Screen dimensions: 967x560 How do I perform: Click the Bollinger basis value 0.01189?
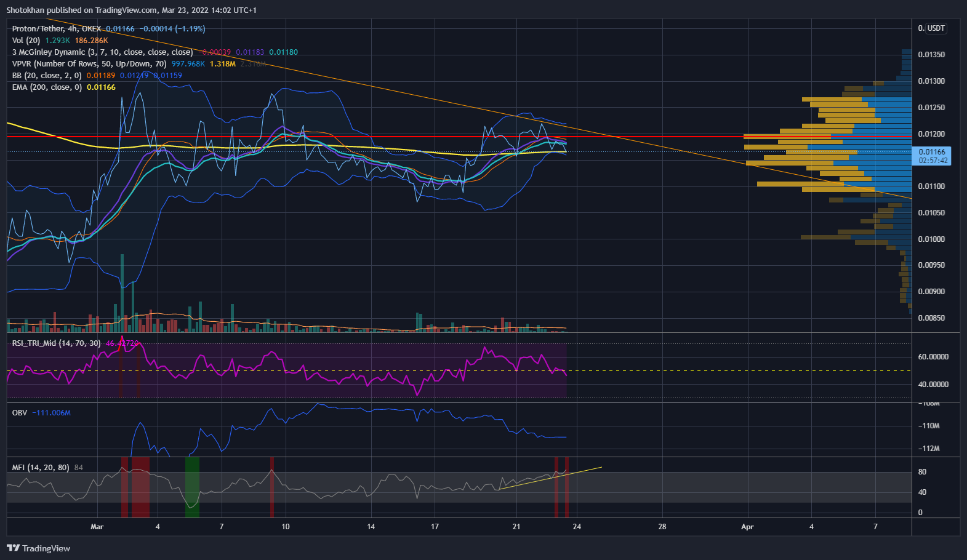point(100,76)
